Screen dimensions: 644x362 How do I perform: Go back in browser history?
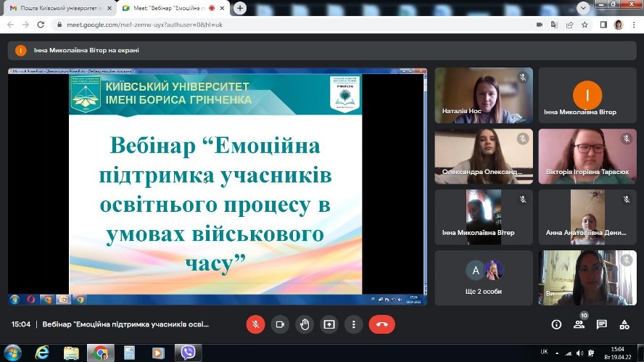pos(11,25)
